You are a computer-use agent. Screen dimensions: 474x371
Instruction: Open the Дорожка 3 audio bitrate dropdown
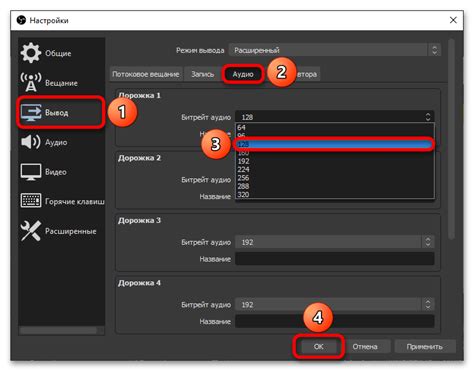tap(335, 242)
